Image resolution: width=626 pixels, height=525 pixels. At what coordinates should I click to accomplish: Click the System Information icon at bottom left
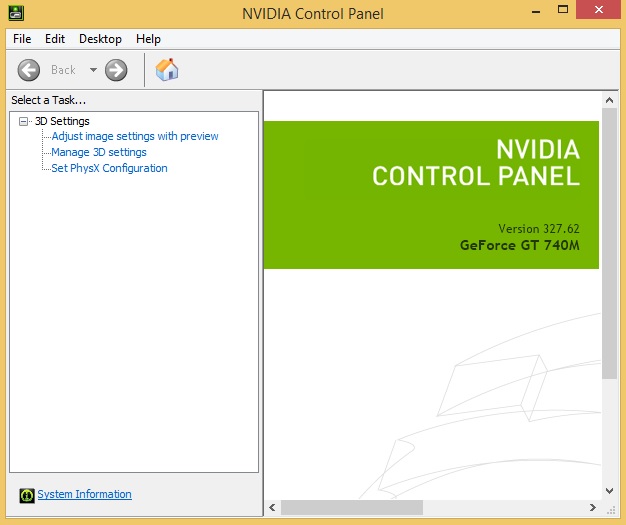tap(26, 495)
